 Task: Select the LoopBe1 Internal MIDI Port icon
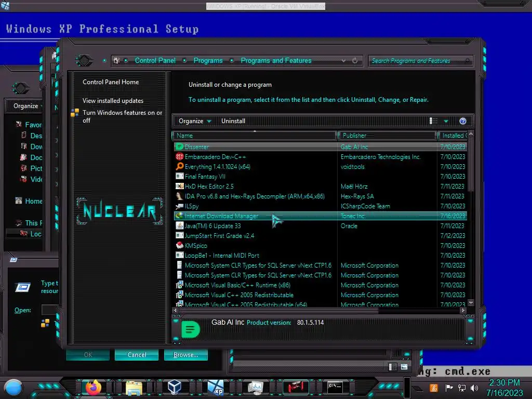179,255
